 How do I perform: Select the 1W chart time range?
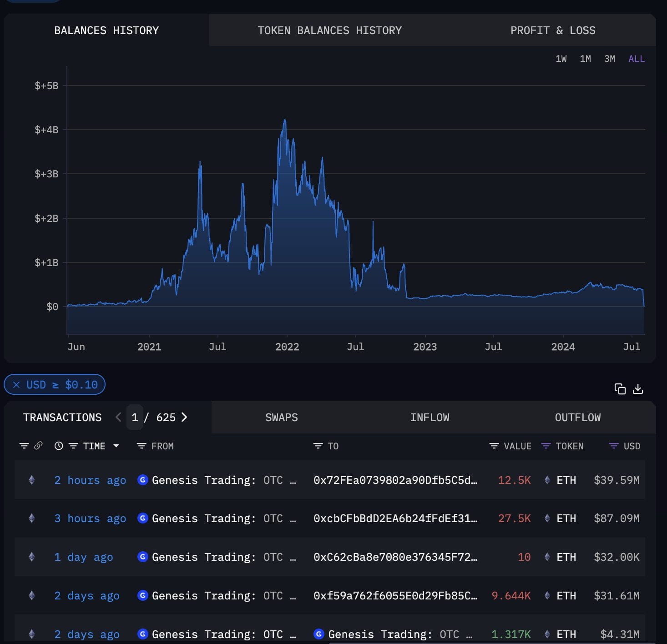[561, 59]
